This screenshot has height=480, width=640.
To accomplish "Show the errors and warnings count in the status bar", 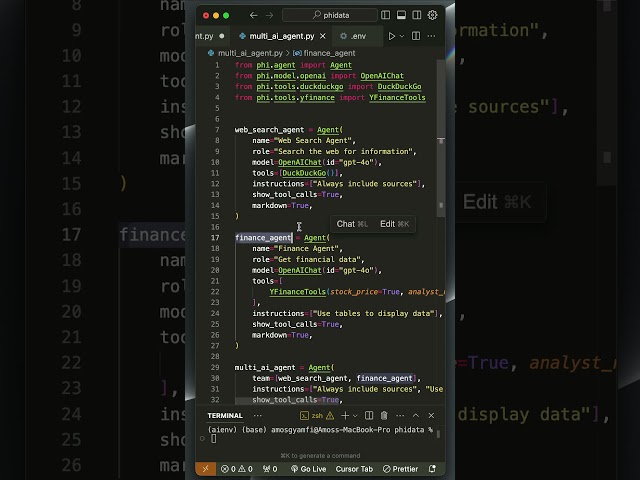I will [237, 469].
